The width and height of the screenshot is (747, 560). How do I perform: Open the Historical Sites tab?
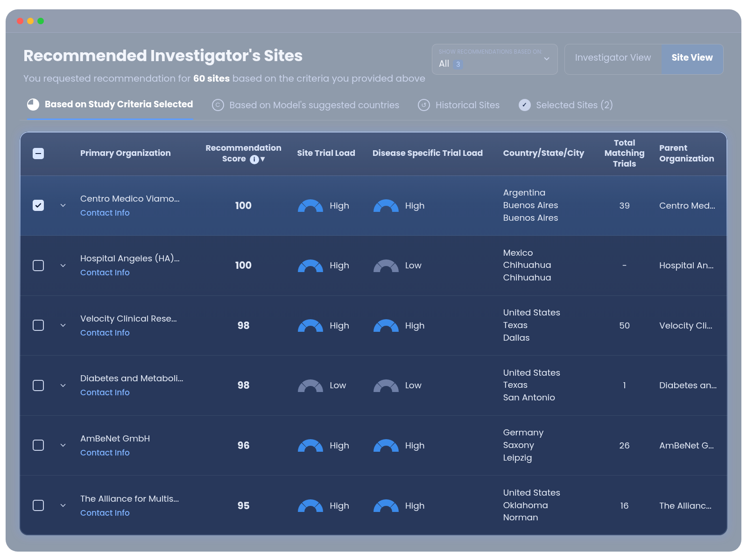point(458,105)
